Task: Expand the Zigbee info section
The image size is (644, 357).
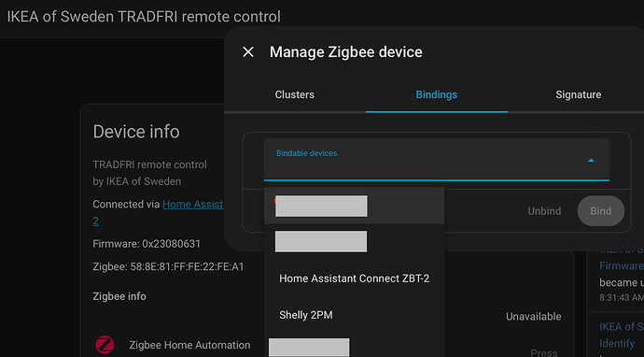Action: pyautogui.click(x=119, y=296)
